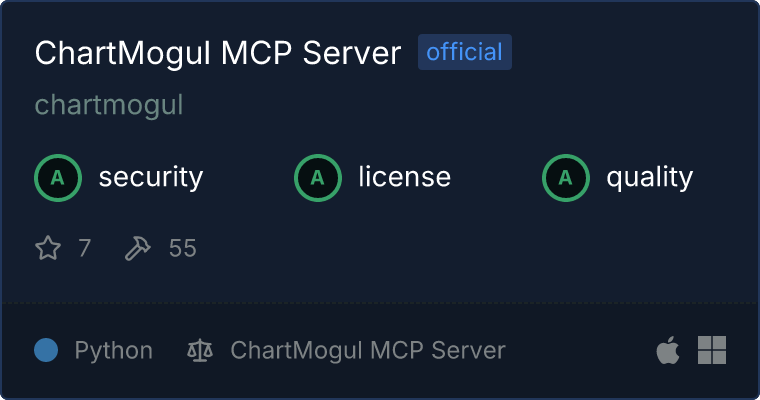This screenshot has height=400, width=760.
Task: Click the quality label text
Action: [x=649, y=177]
